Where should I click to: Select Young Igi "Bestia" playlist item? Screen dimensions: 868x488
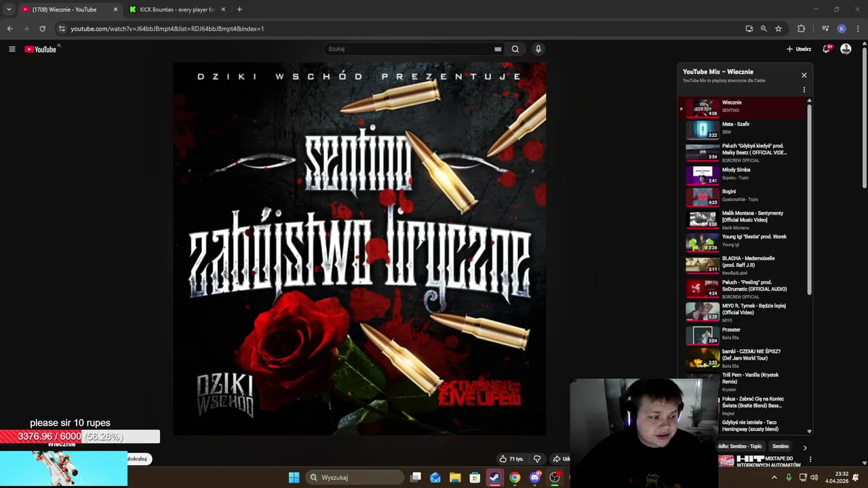coord(744,241)
